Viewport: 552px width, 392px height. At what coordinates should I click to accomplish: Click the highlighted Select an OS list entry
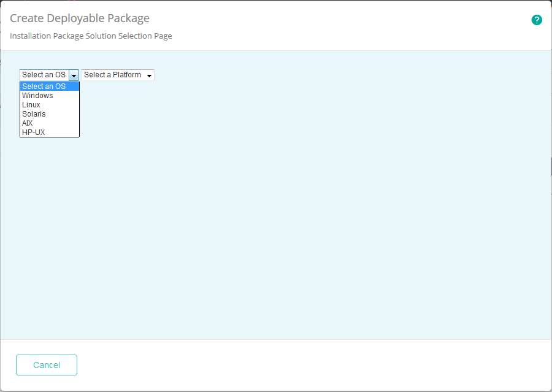point(44,86)
